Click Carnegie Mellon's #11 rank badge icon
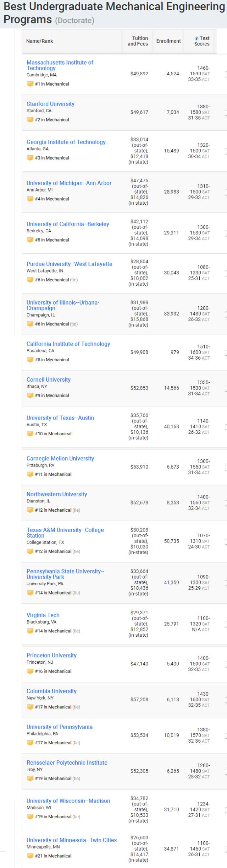 tap(30, 474)
